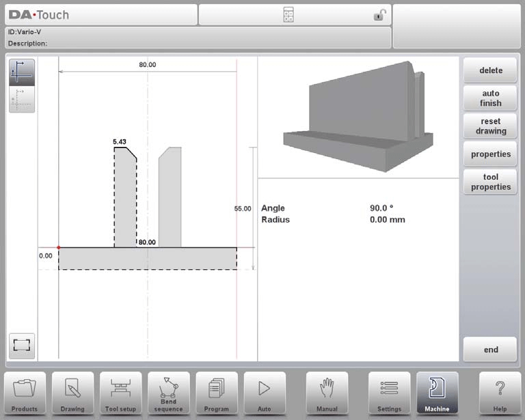525x420 pixels.
Task: Open the Settings mode button
Action: pyautogui.click(x=389, y=393)
